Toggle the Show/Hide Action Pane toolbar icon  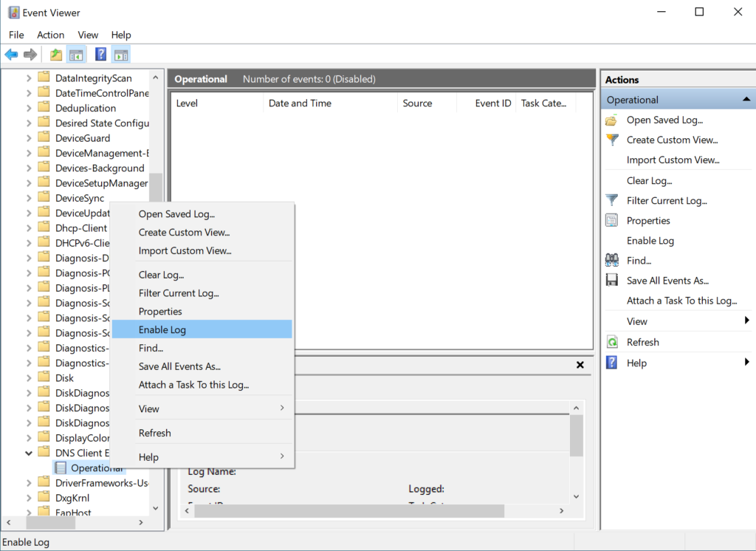pos(120,54)
